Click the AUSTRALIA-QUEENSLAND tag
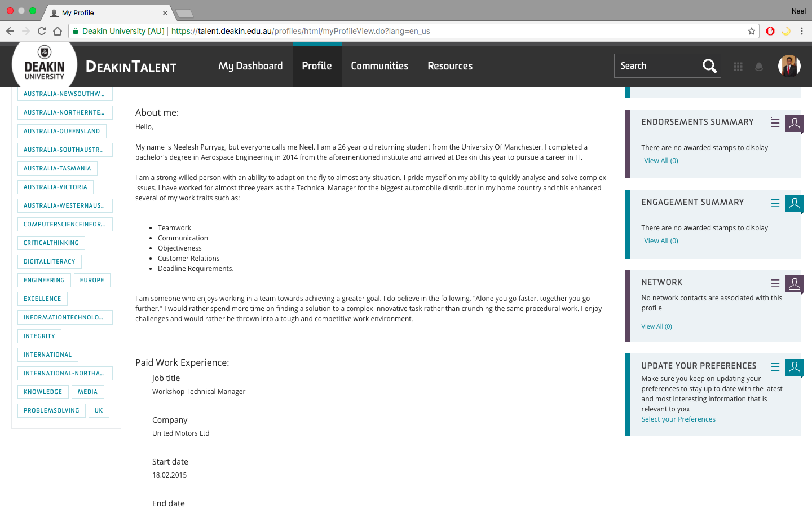 (62, 131)
